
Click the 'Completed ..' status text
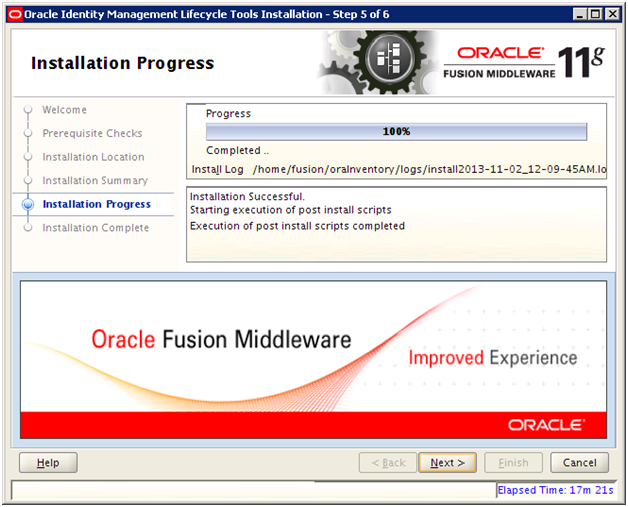237,151
